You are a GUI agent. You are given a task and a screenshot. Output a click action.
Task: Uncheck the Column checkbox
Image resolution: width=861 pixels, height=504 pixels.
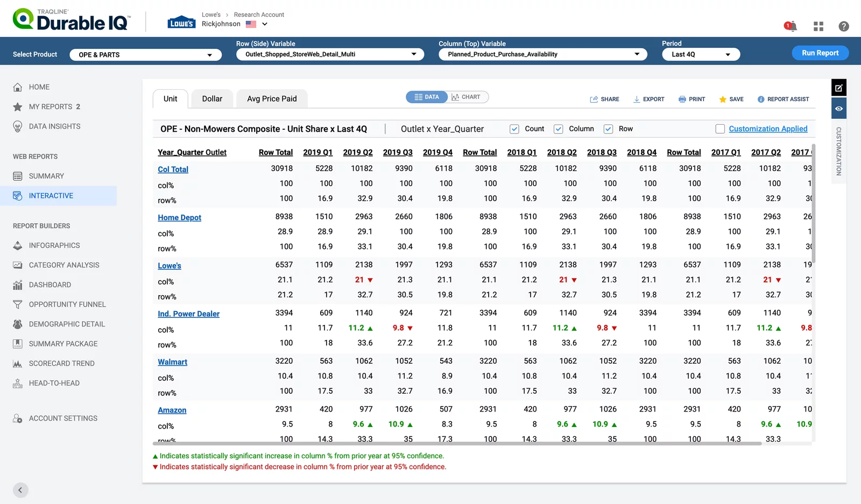coord(558,129)
